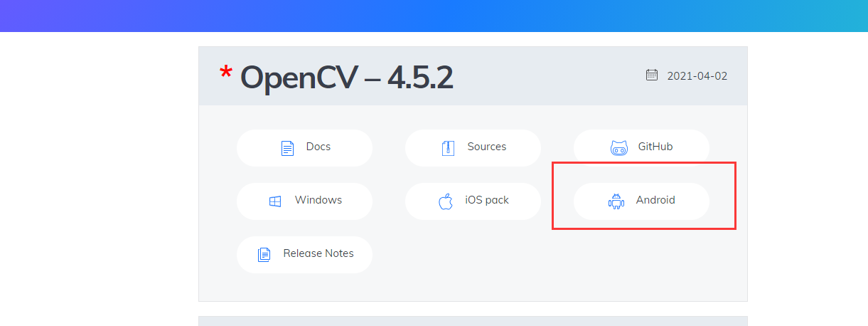The width and height of the screenshot is (868, 326).
Task: Click the Release Notes page icon
Action: point(264,254)
